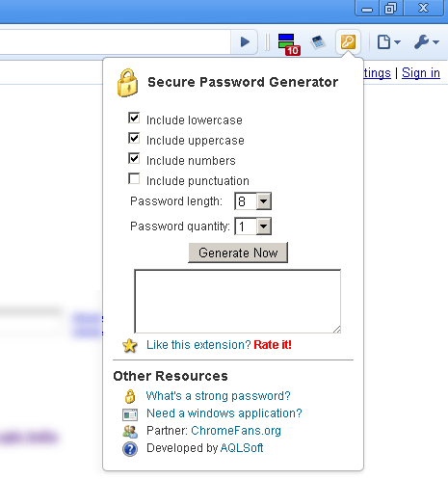Screen dimensions: 448x479
Task: Open the page menu icon
Action: 389,42
